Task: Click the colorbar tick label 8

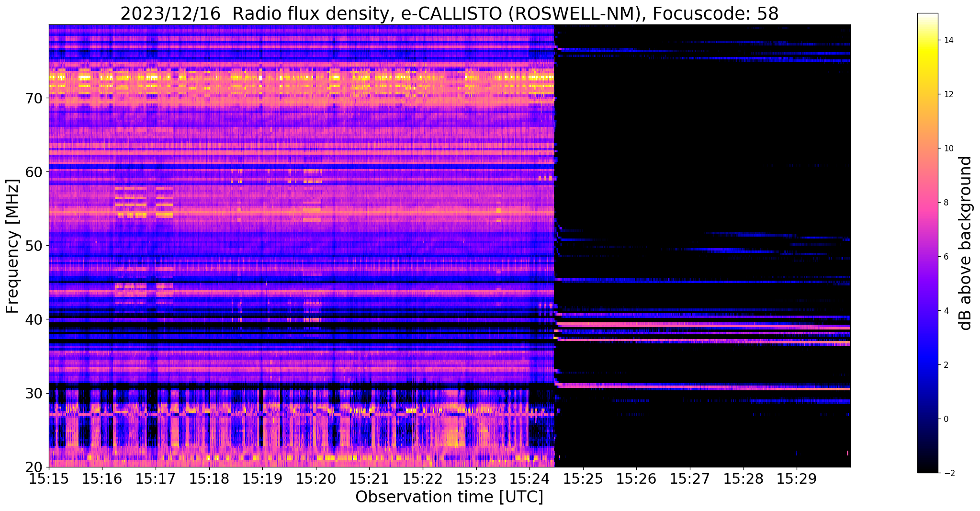Action: 946,203
